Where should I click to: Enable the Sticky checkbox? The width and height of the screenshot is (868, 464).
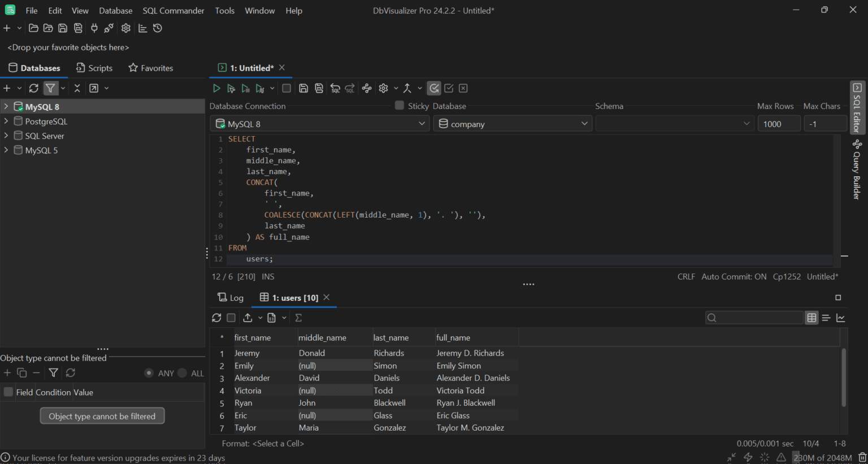[400, 105]
